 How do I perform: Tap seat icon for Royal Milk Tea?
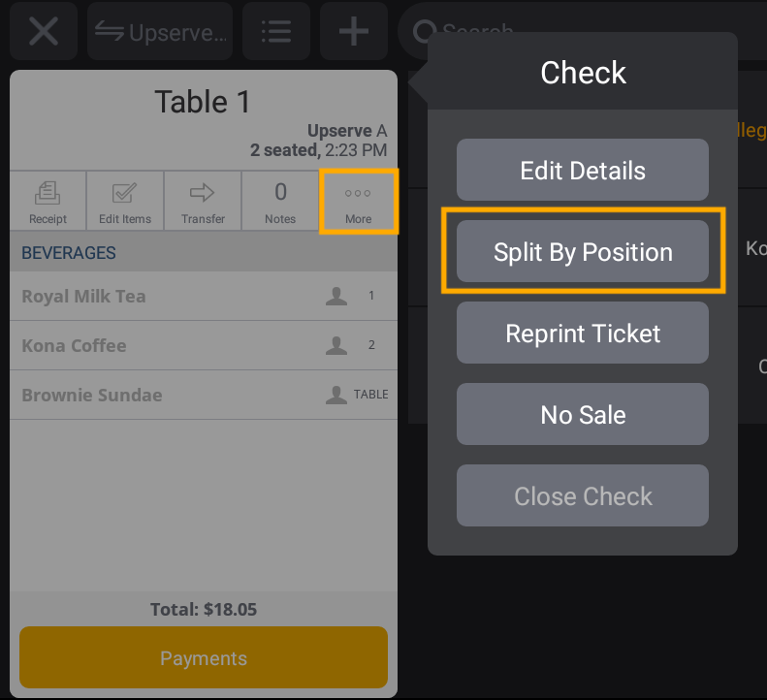336,296
